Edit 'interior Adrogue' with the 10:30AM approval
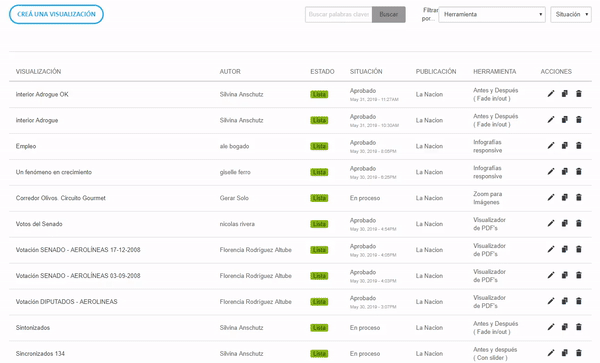The height and width of the screenshot is (363, 600). point(551,120)
